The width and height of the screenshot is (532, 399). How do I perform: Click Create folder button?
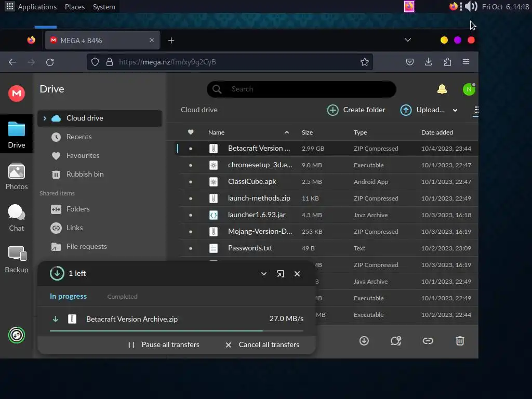click(356, 110)
